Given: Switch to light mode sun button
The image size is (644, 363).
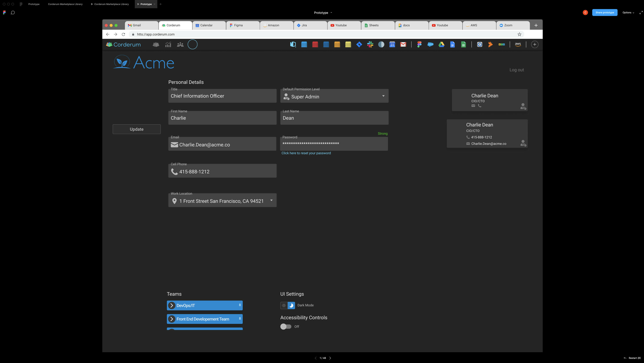Looking at the screenshot, I should coord(284,305).
